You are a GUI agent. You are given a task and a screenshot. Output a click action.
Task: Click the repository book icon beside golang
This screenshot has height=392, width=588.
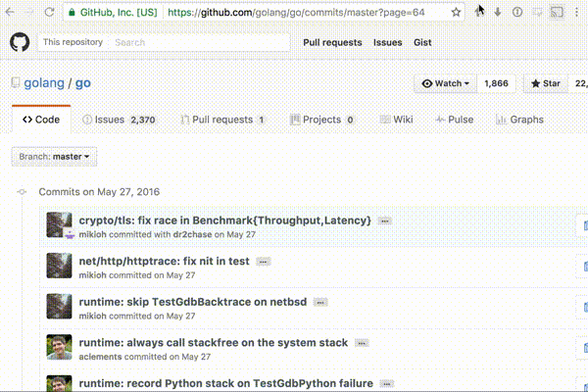(x=15, y=82)
